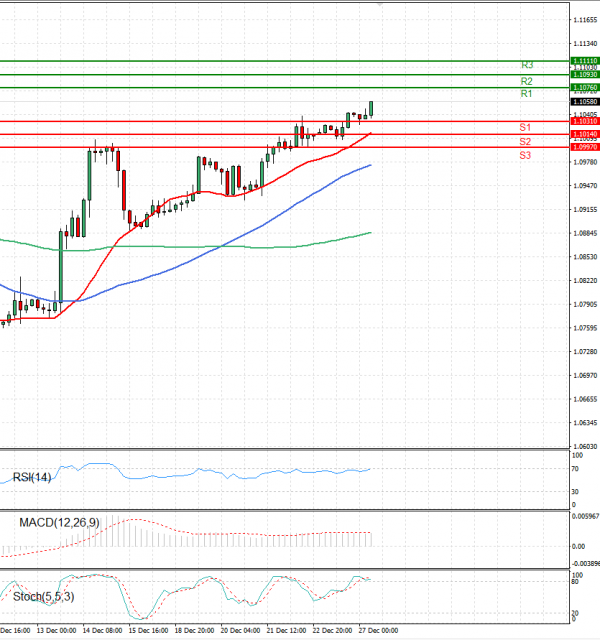Click the 18 Dec 20:00 time label
The width and height of the screenshot is (600, 640).
pyautogui.click(x=194, y=630)
